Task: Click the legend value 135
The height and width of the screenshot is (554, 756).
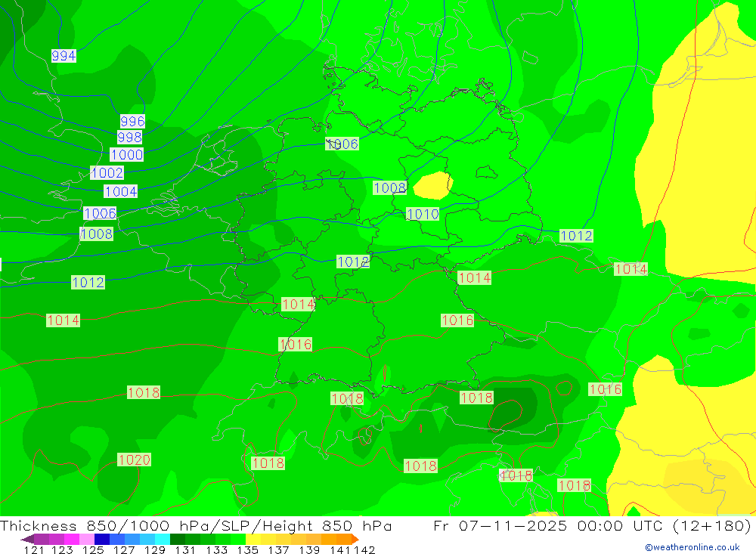Action: click(x=247, y=550)
